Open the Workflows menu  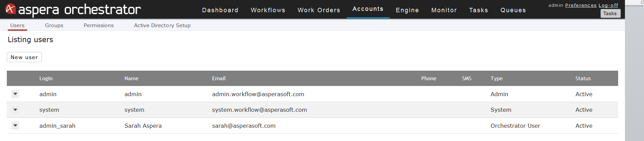click(268, 10)
